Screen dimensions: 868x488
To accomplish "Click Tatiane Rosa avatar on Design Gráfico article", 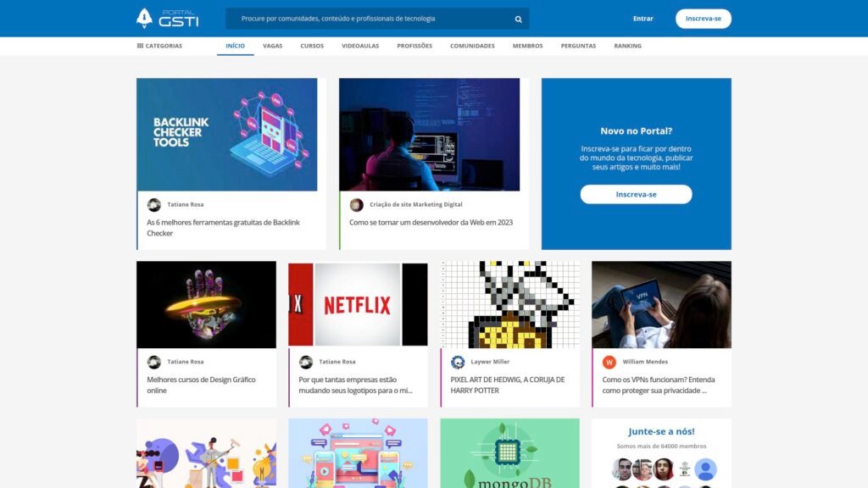I will [153, 362].
